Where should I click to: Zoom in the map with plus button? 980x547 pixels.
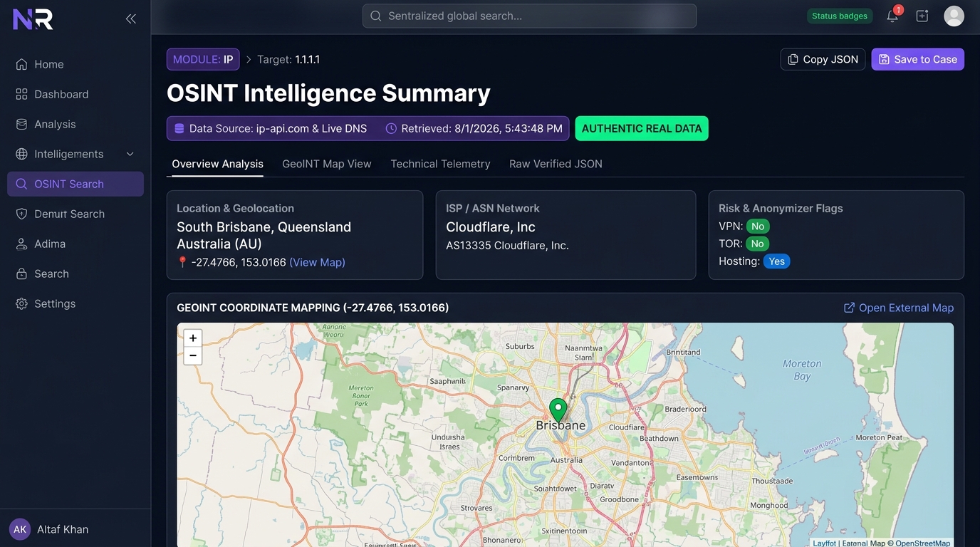193,338
